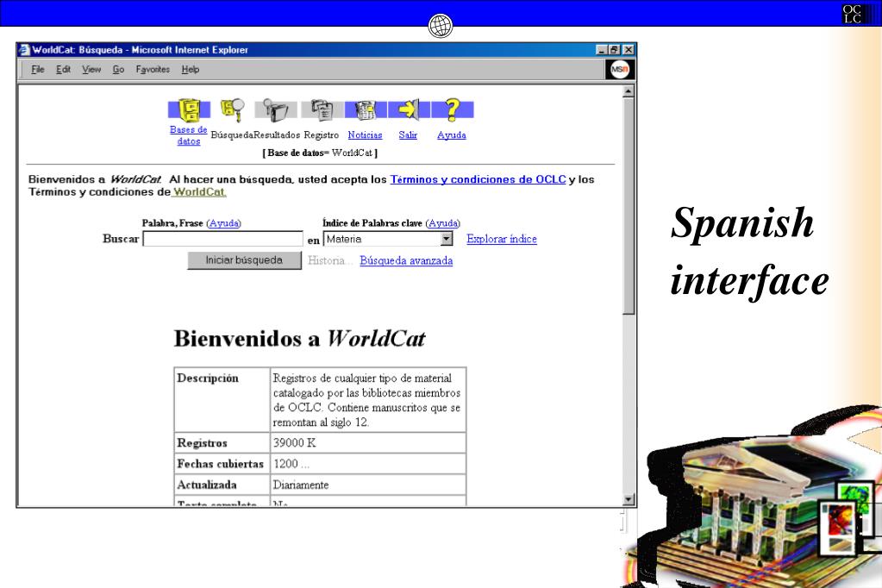Click the 1200 ... dates value cell
The height and width of the screenshot is (588, 882).
pyautogui.click(x=368, y=464)
